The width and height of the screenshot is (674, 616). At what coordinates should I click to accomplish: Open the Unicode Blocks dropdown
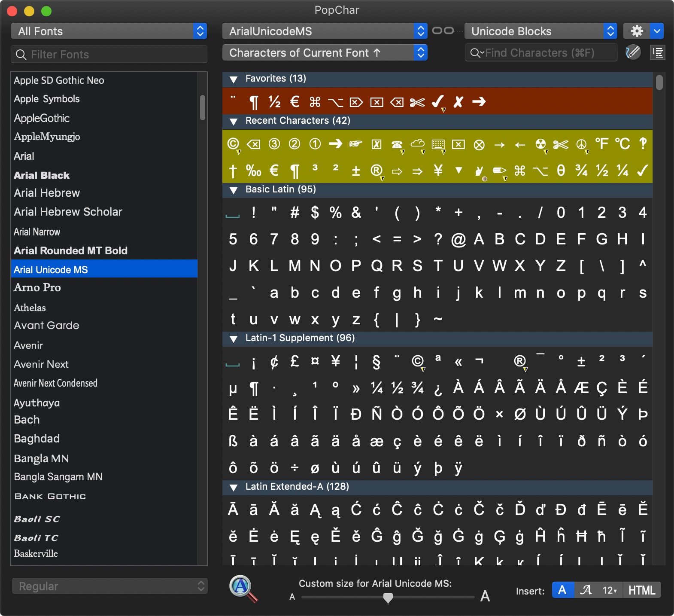(540, 31)
